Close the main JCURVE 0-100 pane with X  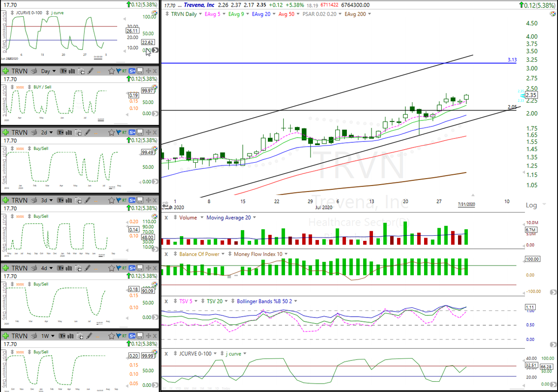click(166, 353)
